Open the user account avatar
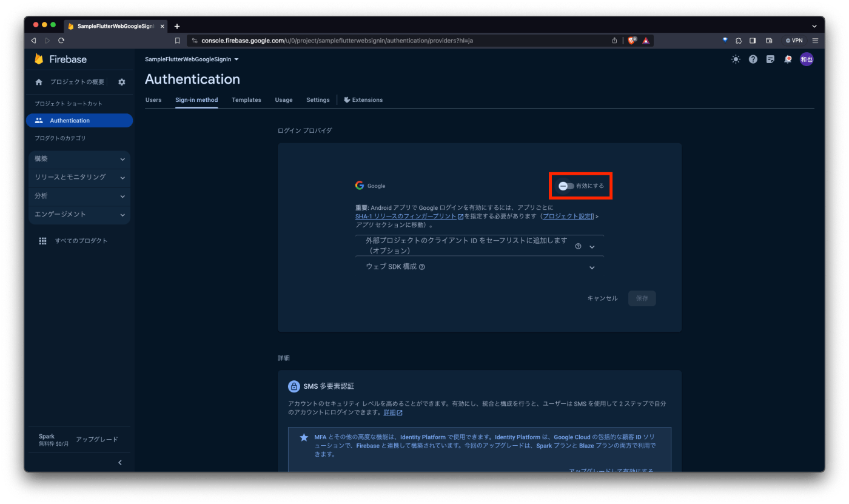Image resolution: width=849 pixels, height=504 pixels. 806,59
